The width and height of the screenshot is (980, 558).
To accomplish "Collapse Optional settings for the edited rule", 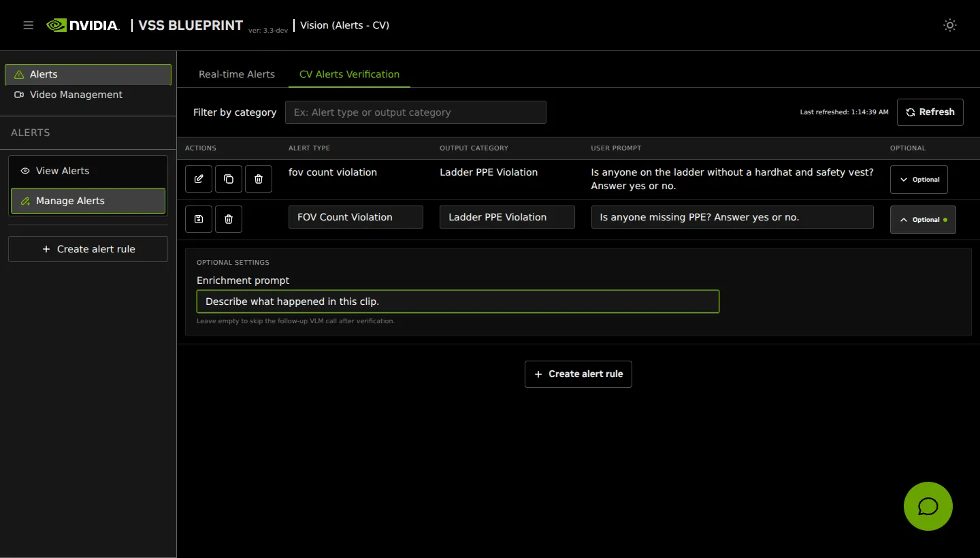I will (923, 220).
